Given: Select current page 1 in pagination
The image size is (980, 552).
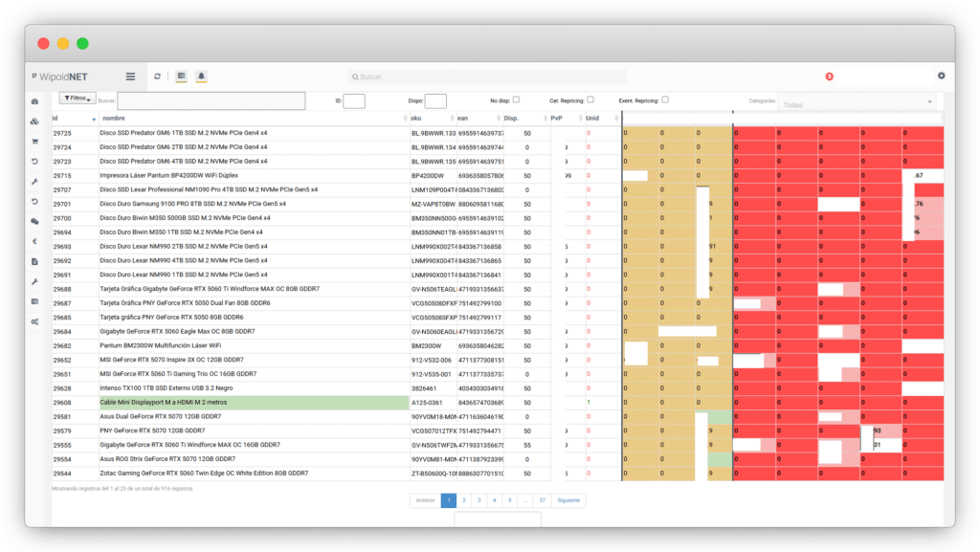Looking at the screenshot, I should point(449,500).
